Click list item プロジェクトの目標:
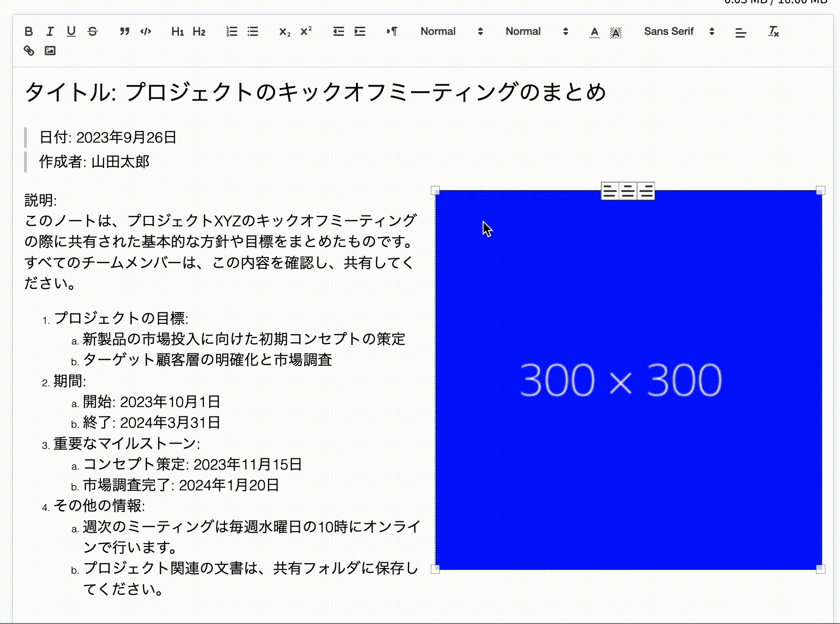This screenshot has height=624, width=840. click(x=121, y=318)
